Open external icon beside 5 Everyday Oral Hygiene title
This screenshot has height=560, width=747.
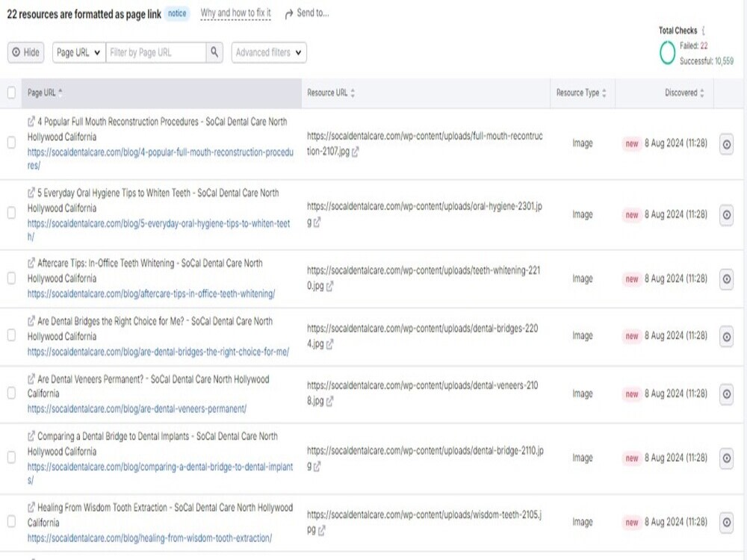click(x=31, y=193)
